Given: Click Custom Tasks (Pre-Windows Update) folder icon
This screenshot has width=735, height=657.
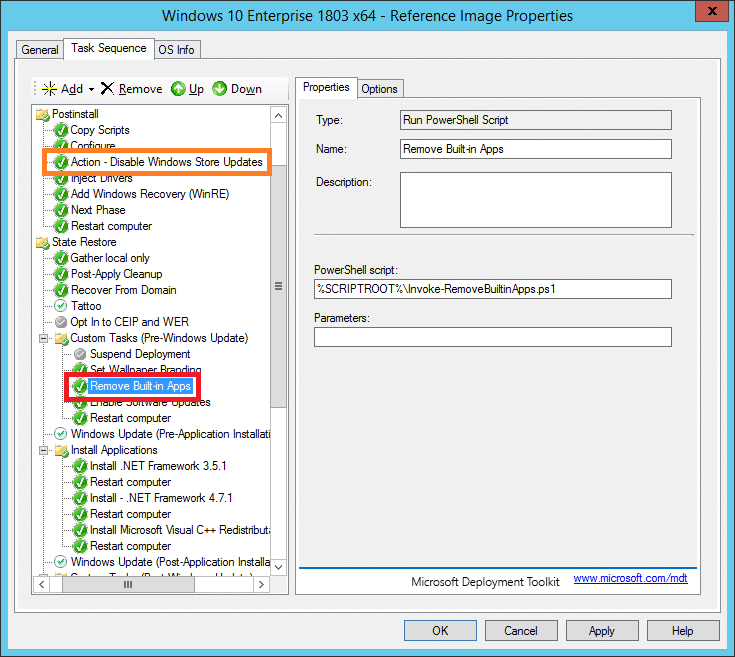Looking at the screenshot, I should [61, 338].
